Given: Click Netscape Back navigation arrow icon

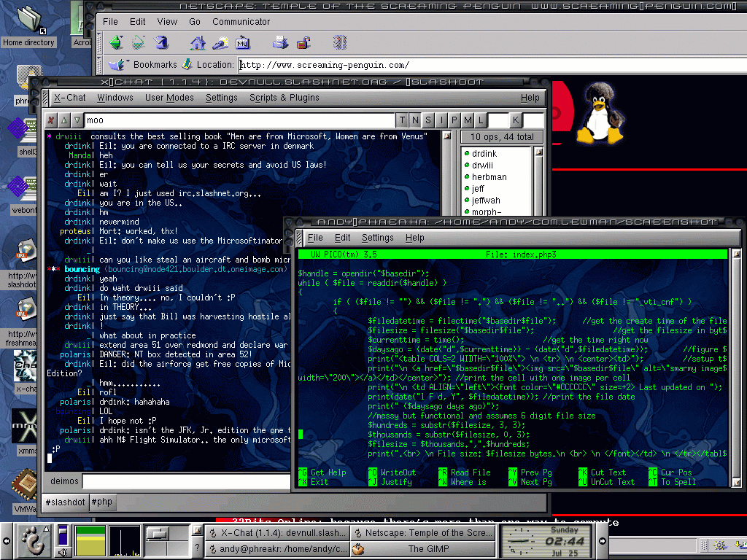Looking at the screenshot, I should point(117,42).
